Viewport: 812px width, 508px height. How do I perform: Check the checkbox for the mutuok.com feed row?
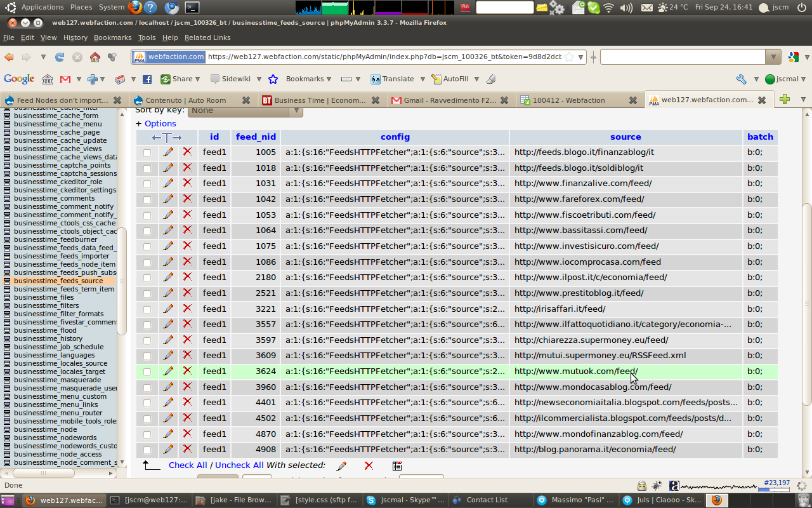[x=147, y=371]
